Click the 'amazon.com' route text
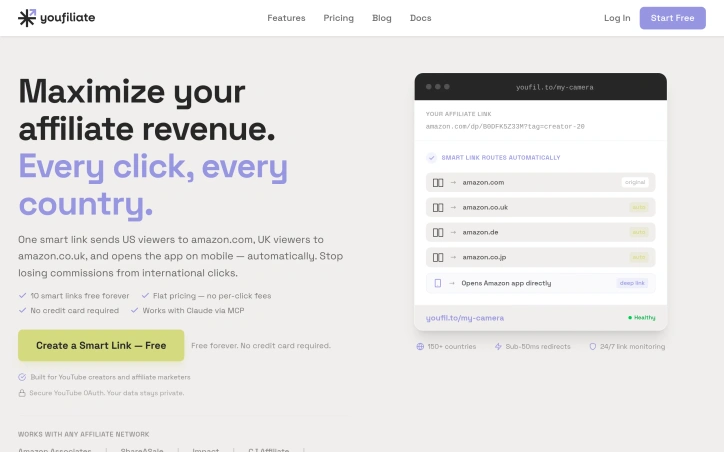 pos(483,182)
